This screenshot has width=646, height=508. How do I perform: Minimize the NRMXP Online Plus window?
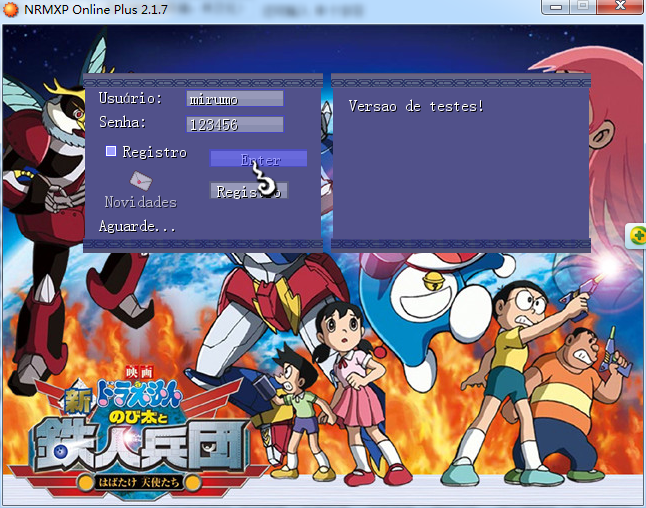click(x=555, y=7)
